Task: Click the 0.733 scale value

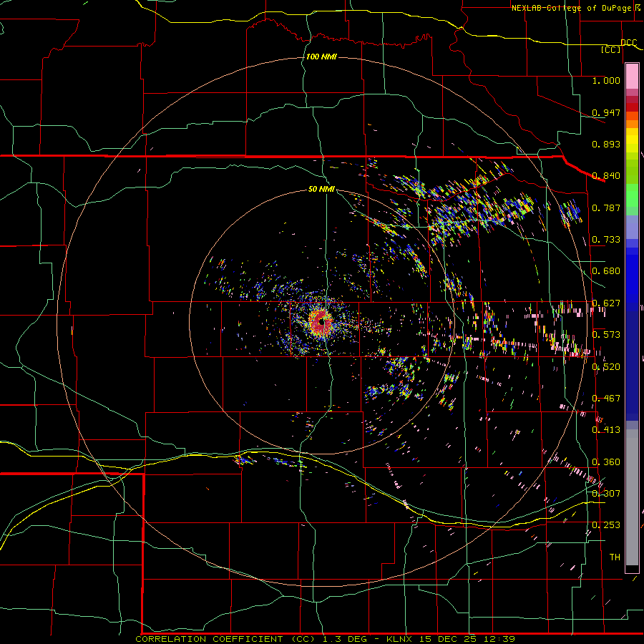Action: pos(606,240)
